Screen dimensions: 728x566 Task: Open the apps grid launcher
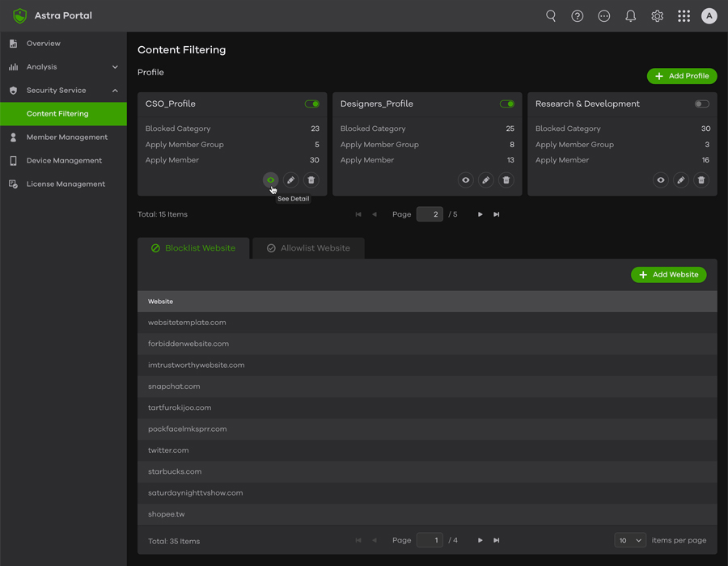click(684, 16)
